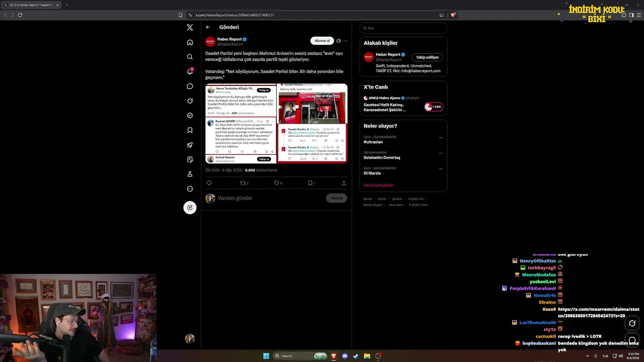This screenshot has width=644, height=362.
Task: Open Grok icon in X sidebar
Action: coord(190,101)
